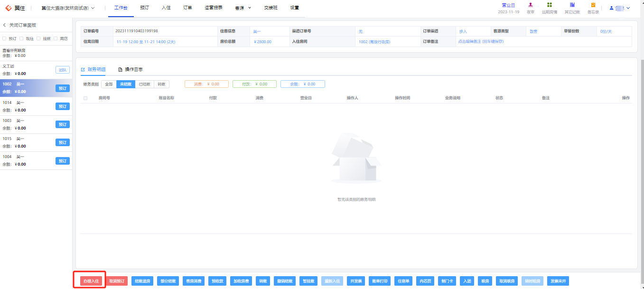Select the 全部 account category
644x289 pixels.
(109, 84)
